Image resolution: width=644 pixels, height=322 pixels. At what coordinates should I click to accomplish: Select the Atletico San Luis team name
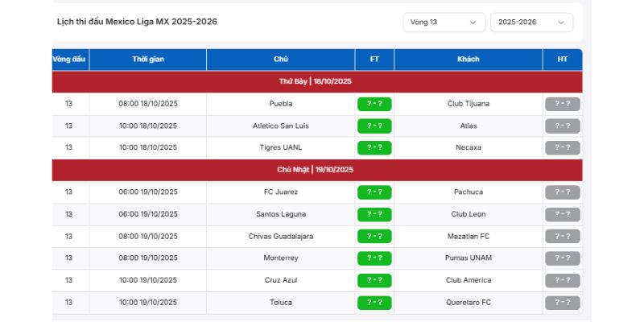click(x=281, y=126)
